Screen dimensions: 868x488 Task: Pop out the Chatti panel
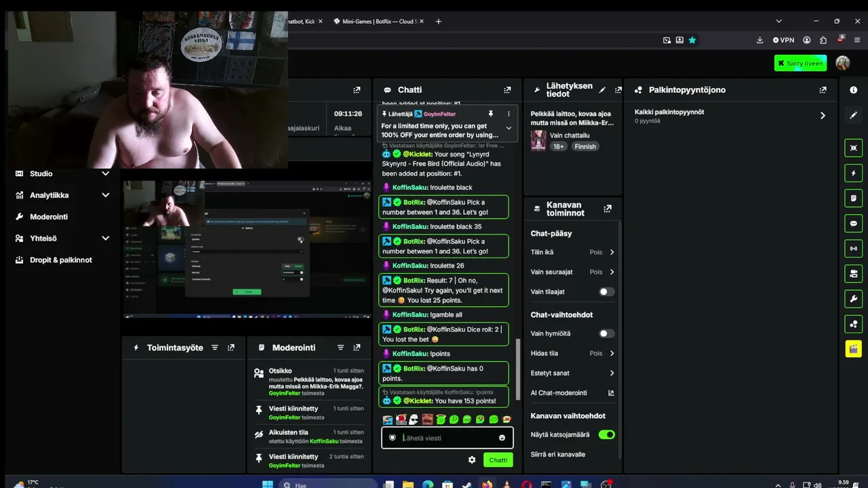(x=507, y=89)
